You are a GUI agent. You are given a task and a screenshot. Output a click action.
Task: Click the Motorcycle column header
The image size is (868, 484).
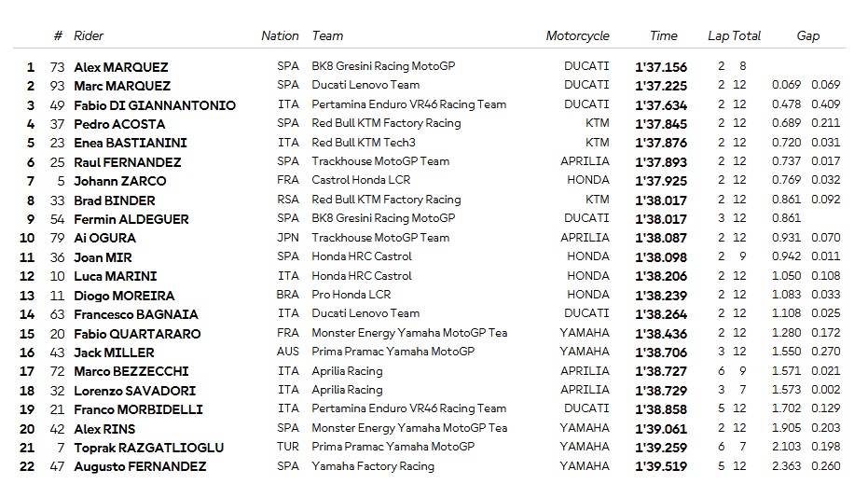pos(577,36)
